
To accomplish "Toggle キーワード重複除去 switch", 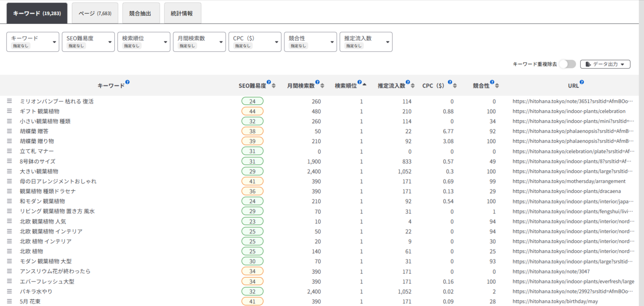I will (567, 64).
